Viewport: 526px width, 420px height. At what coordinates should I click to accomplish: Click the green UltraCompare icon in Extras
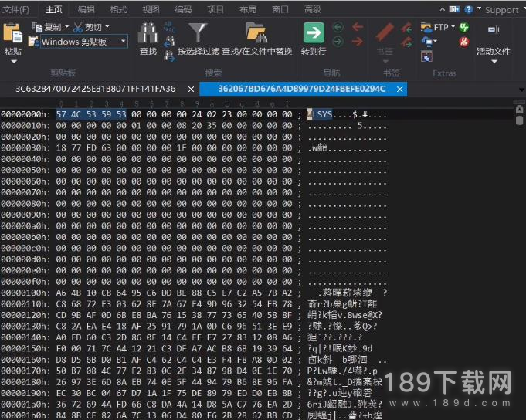[463, 27]
